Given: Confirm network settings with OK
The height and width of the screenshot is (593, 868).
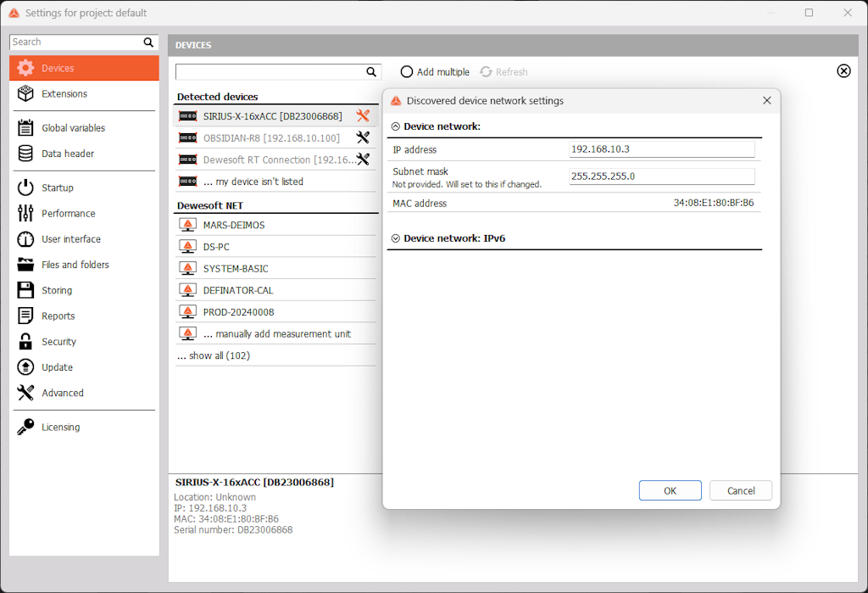Looking at the screenshot, I should click(670, 490).
